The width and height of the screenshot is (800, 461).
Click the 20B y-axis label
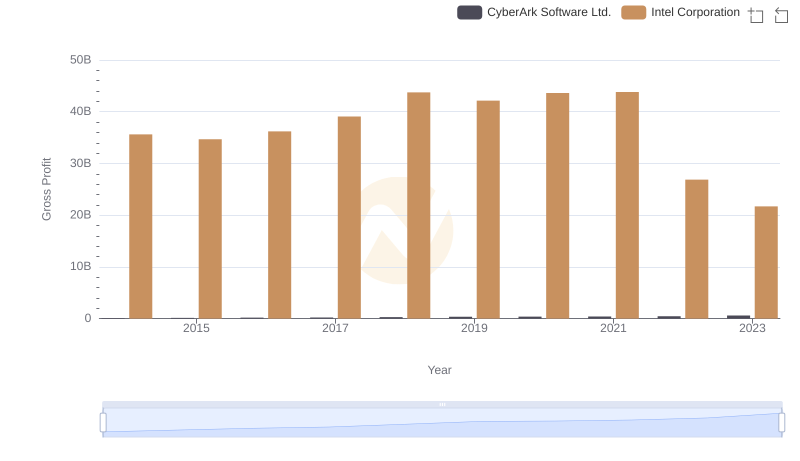click(81, 215)
